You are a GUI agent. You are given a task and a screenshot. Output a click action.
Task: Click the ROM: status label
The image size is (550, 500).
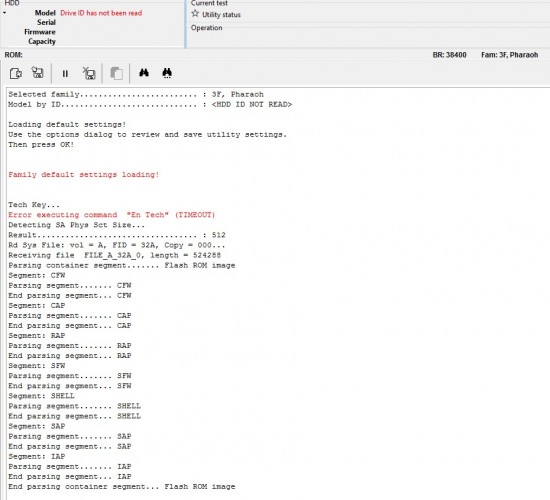[x=13, y=55]
